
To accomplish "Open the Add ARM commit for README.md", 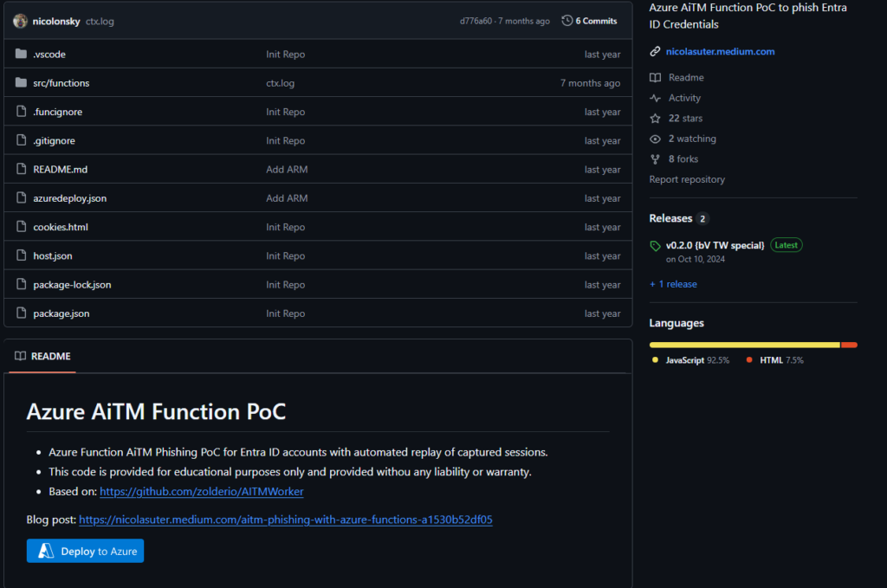I will (287, 170).
